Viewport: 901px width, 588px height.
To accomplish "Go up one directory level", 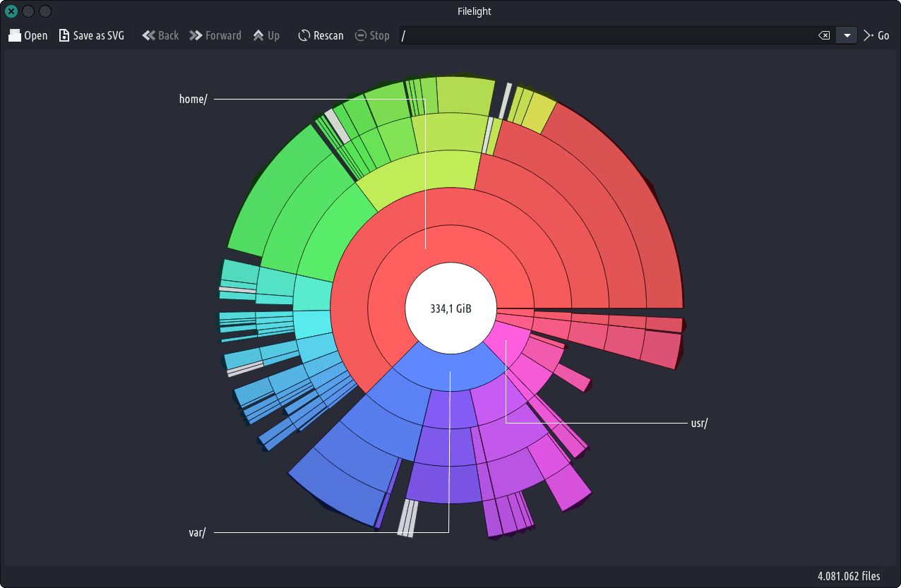I will 266,35.
